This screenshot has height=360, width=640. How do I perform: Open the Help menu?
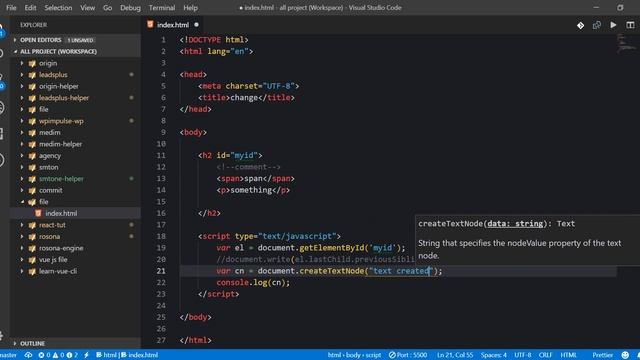click(190, 8)
